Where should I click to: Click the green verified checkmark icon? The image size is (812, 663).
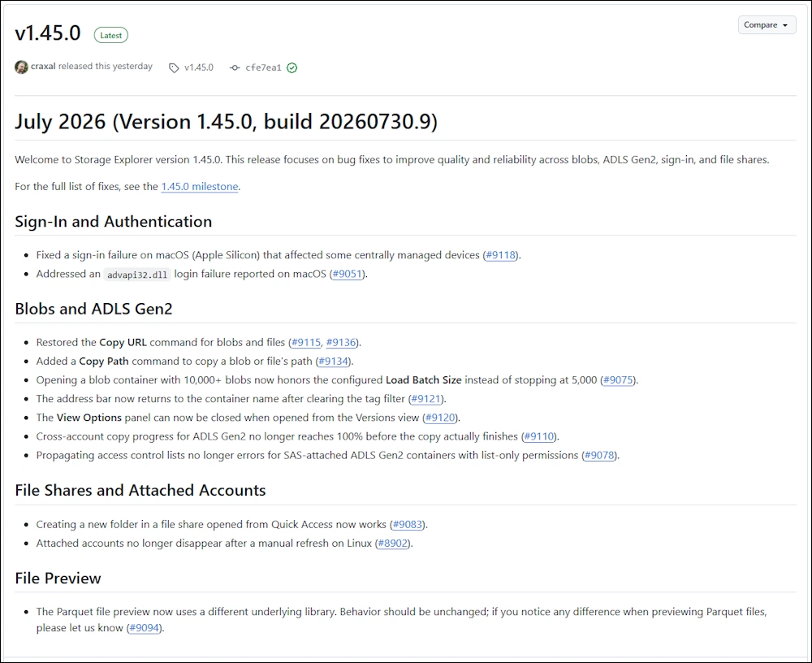click(292, 68)
